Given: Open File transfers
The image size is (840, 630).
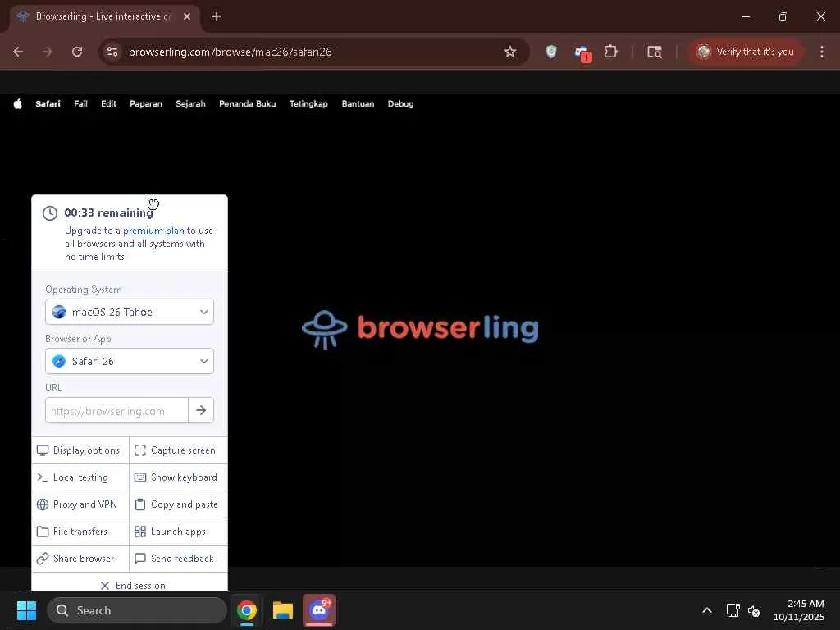Looking at the screenshot, I should 80,532.
